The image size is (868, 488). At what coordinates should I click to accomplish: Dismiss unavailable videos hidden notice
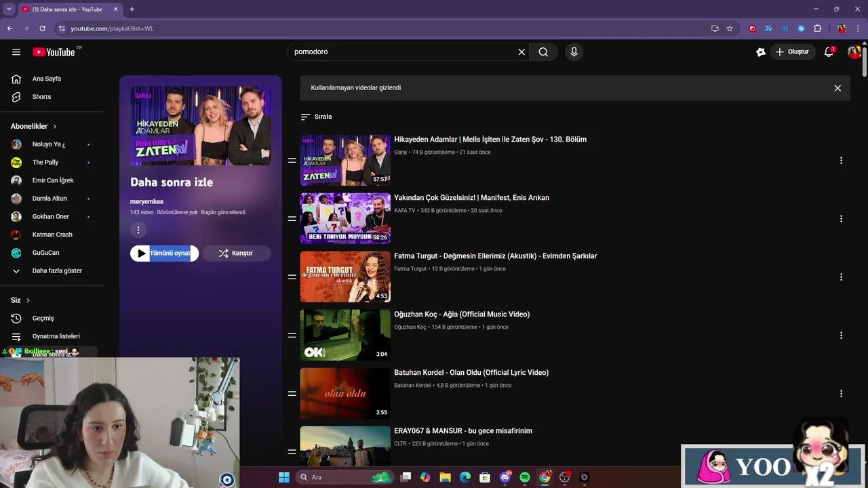click(x=837, y=88)
